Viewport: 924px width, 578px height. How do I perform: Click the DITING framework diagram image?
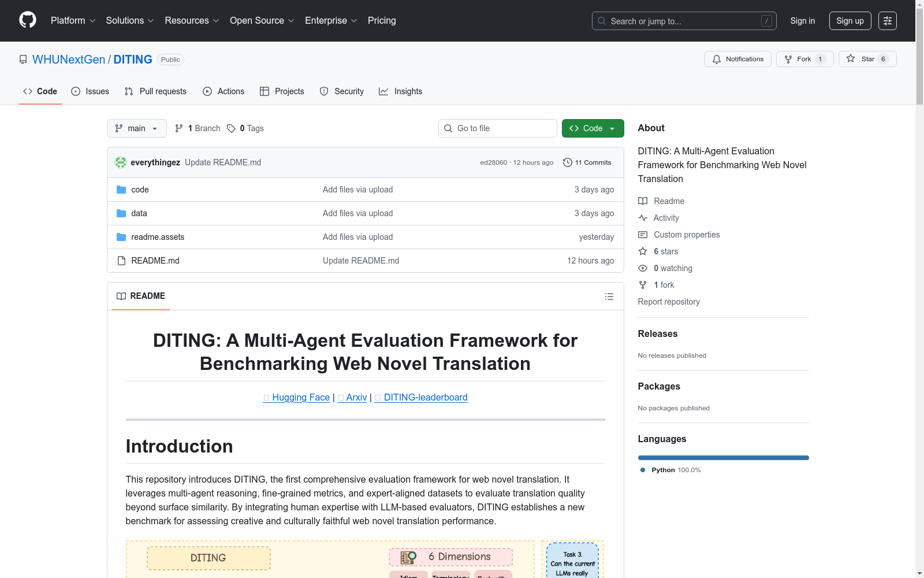click(x=365, y=559)
